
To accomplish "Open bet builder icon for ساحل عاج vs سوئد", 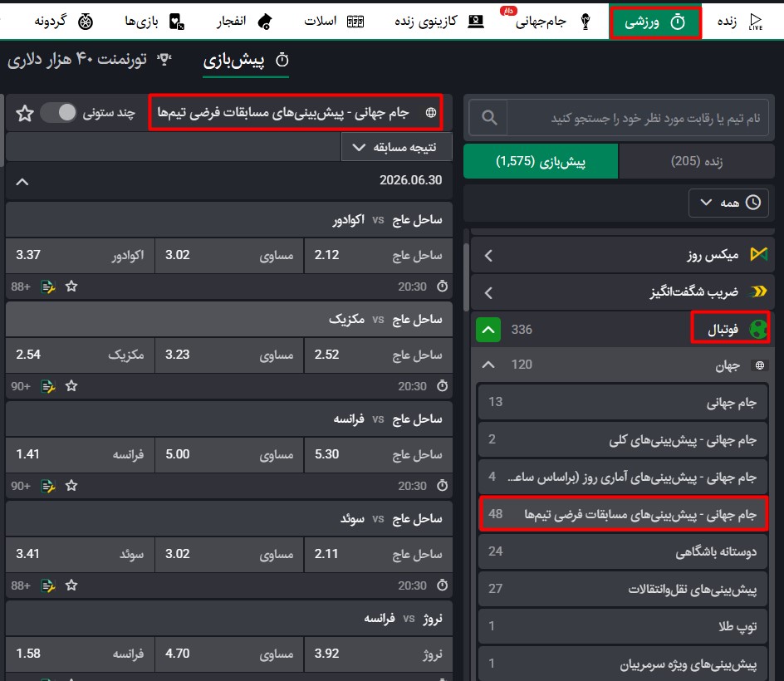I will point(48,586).
